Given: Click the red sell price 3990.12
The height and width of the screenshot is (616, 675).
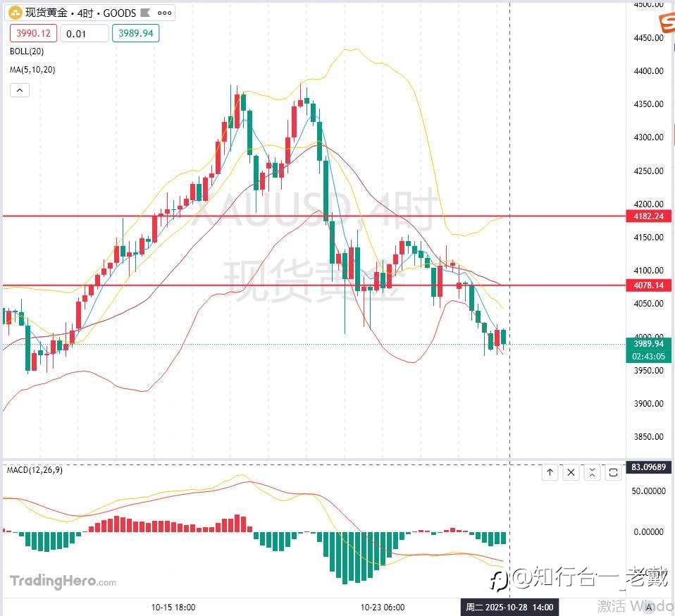Looking at the screenshot, I should (34, 33).
